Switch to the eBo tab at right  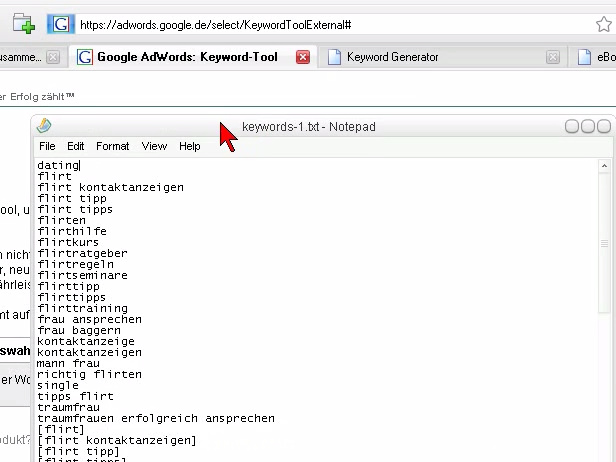(598, 58)
